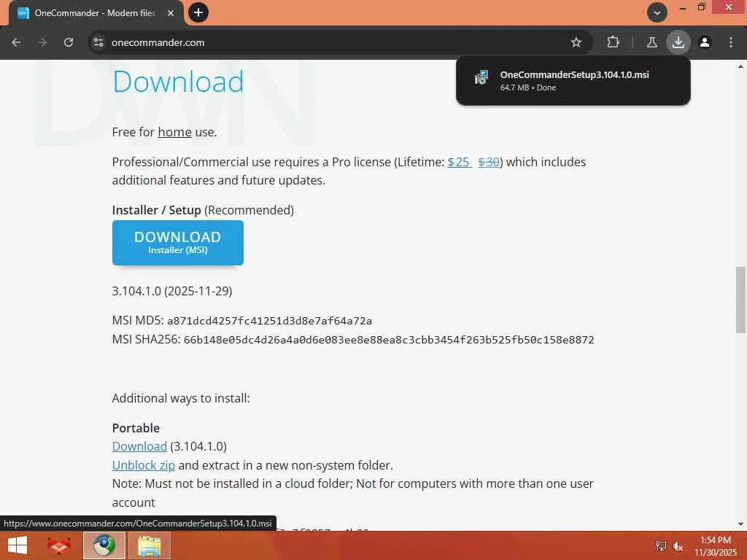Toggle the Downloads toolbar icon

point(678,42)
